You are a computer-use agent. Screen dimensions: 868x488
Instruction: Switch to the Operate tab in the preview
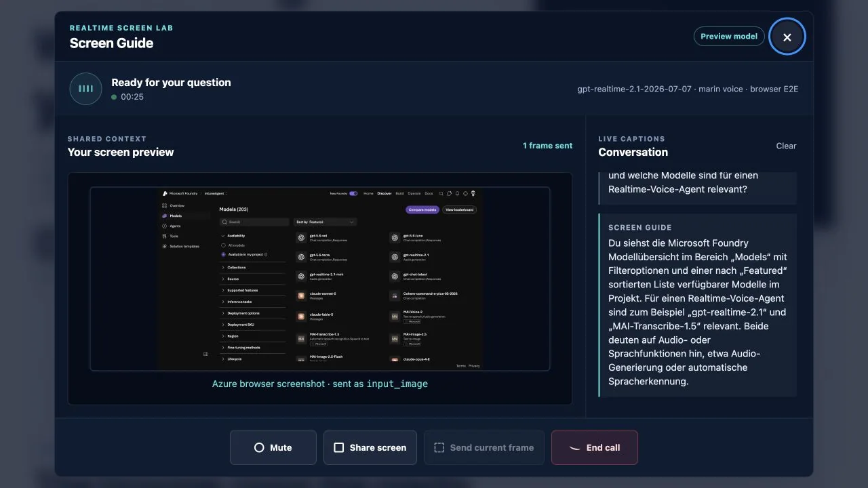pyautogui.click(x=414, y=194)
